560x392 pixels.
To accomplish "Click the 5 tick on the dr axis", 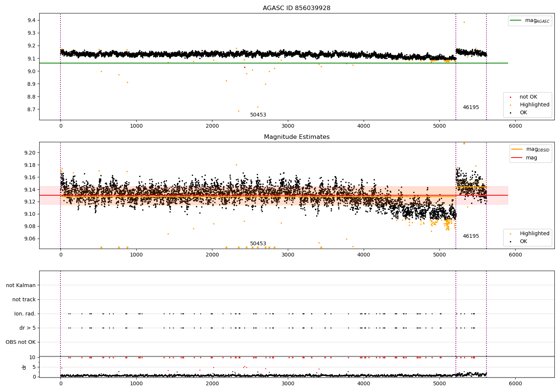I will (34, 367).
